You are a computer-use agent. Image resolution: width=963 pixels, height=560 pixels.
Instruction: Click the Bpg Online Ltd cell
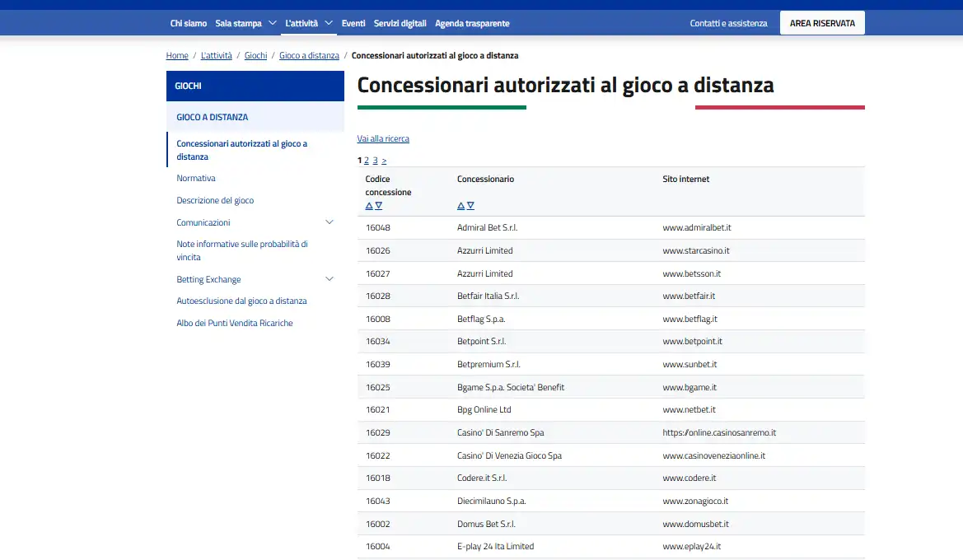pos(484,409)
